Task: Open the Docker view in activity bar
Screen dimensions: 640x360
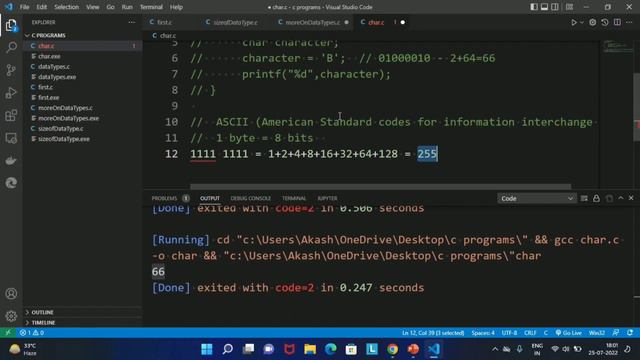Action: (11, 160)
